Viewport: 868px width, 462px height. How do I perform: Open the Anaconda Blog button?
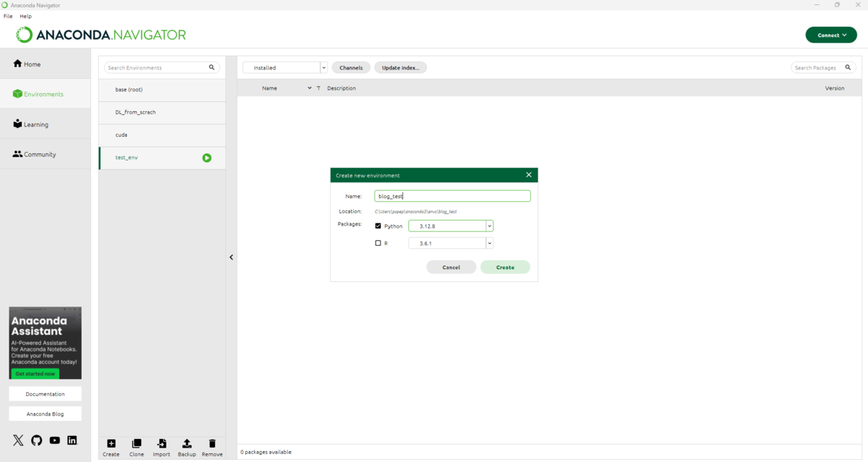[x=45, y=414]
